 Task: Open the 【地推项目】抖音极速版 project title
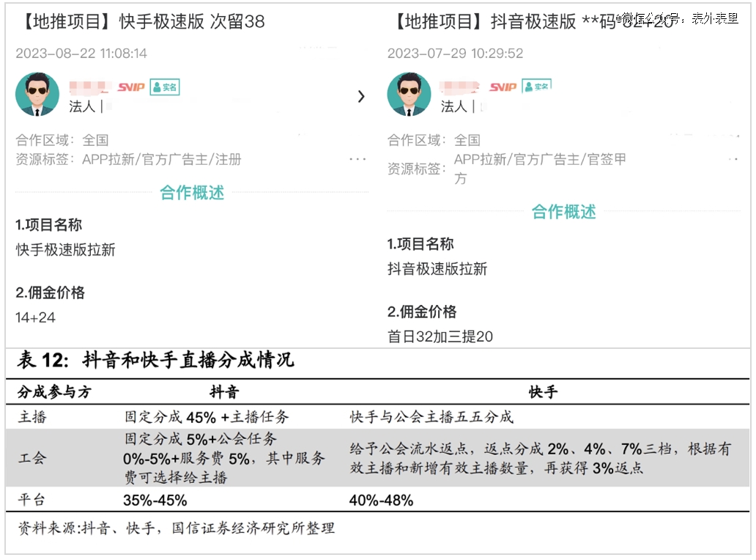point(531,22)
